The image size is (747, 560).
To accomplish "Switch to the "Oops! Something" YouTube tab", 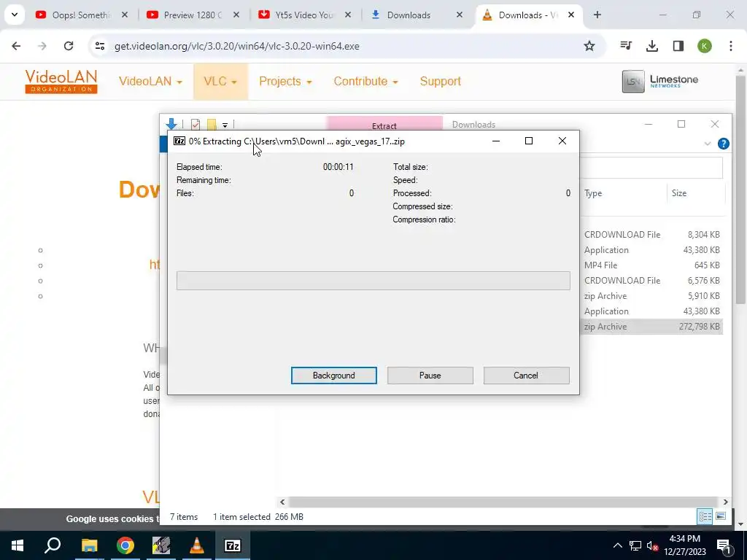I will (x=82, y=15).
